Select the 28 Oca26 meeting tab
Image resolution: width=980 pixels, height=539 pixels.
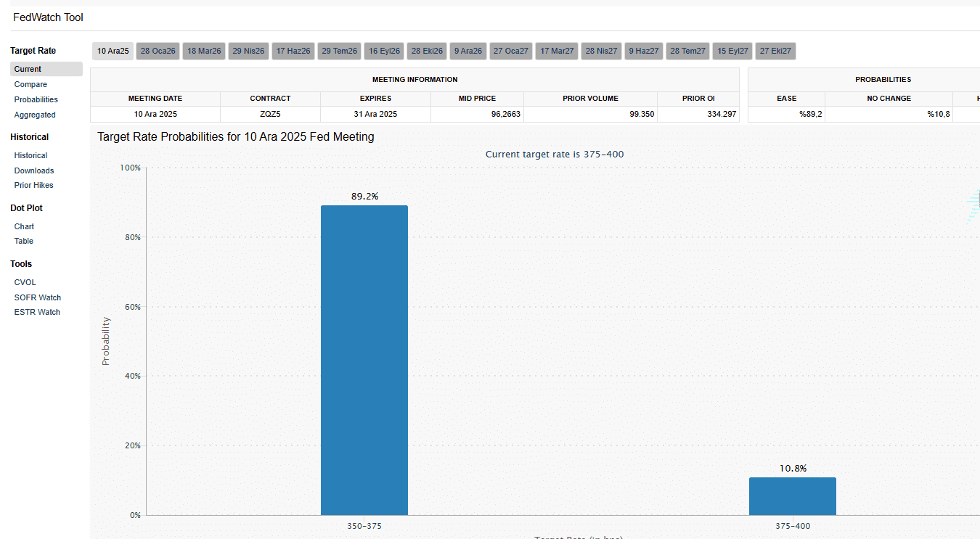(158, 52)
